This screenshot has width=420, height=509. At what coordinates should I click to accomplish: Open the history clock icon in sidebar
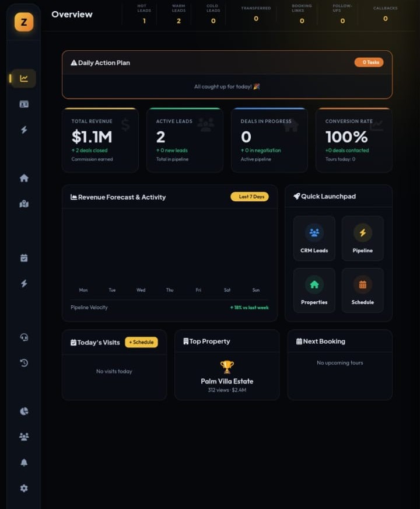[x=24, y=363]
